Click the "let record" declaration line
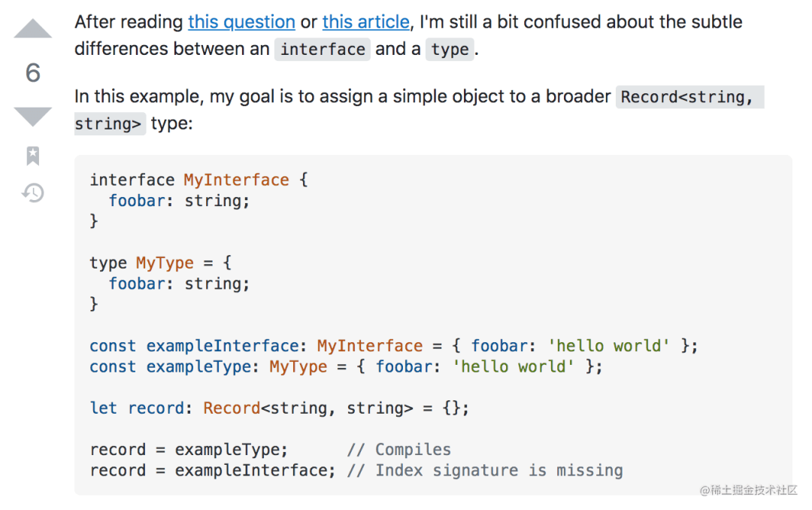812x510 pixels. [279, 408]
